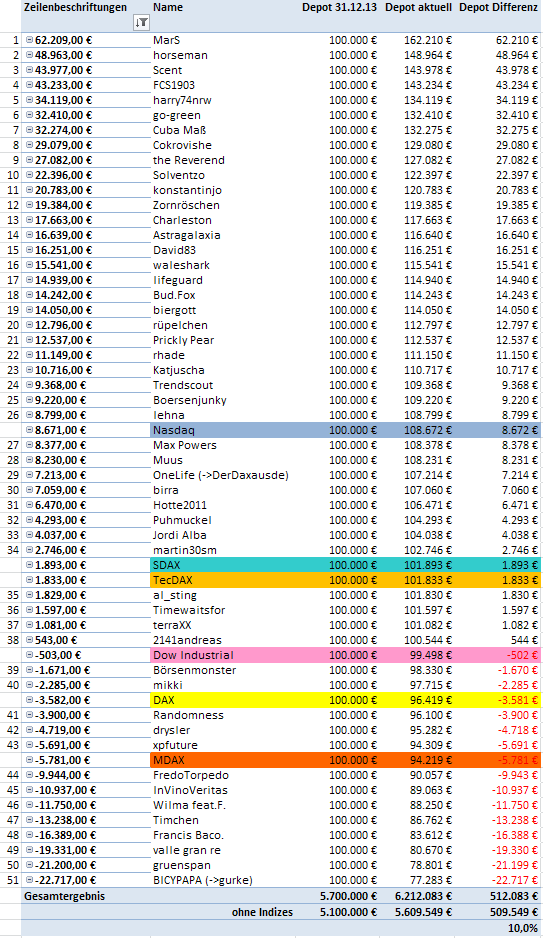
Task: Collapse the 20.783,00 € row group
Action: [29, 190]
